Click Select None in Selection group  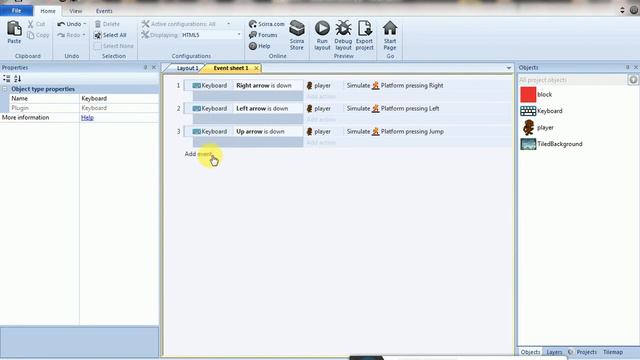pyautogui.click(x=113, y=46)
